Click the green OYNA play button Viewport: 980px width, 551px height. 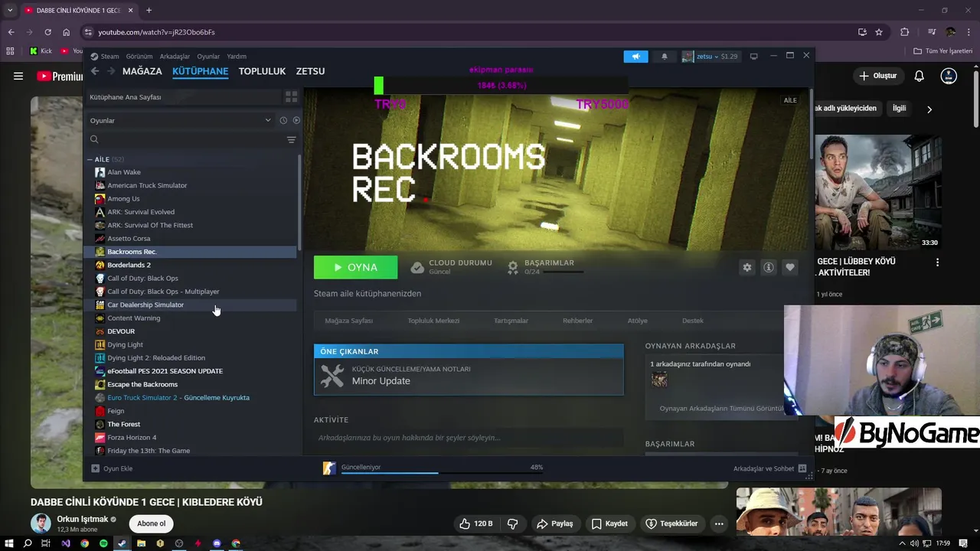355,267
